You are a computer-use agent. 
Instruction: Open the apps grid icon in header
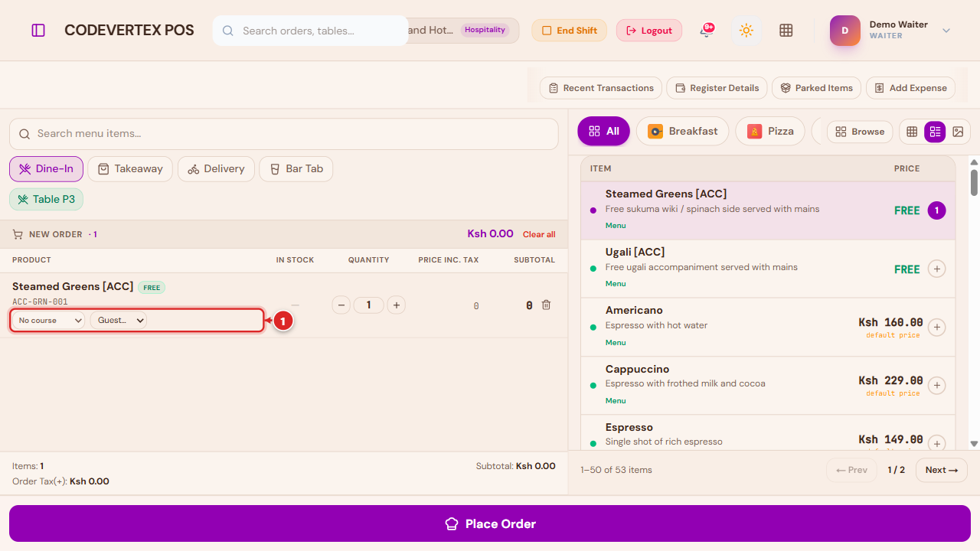pos(786,31)
